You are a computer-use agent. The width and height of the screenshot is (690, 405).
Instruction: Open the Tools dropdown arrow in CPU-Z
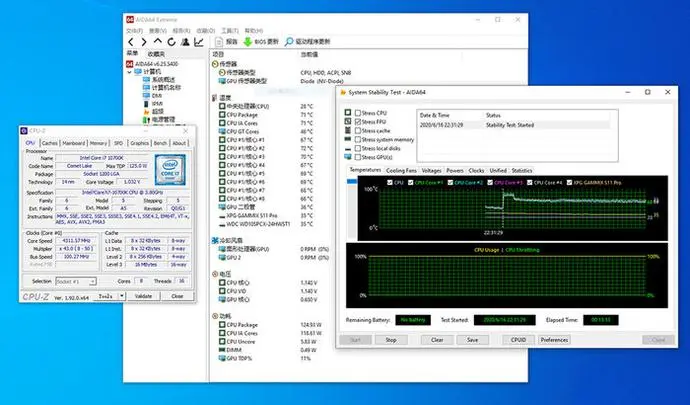pyautogui.click(x=122, y=296)
